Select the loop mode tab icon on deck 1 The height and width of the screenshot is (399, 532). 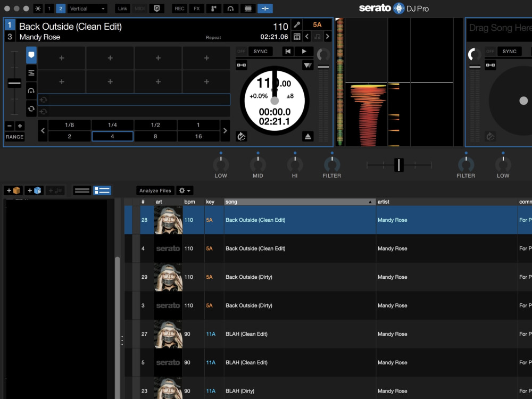click(x=31, y=109)
